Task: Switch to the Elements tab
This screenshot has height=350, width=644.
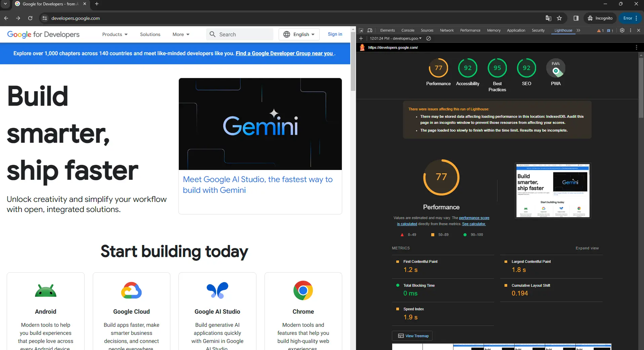Action: [387, 30]
